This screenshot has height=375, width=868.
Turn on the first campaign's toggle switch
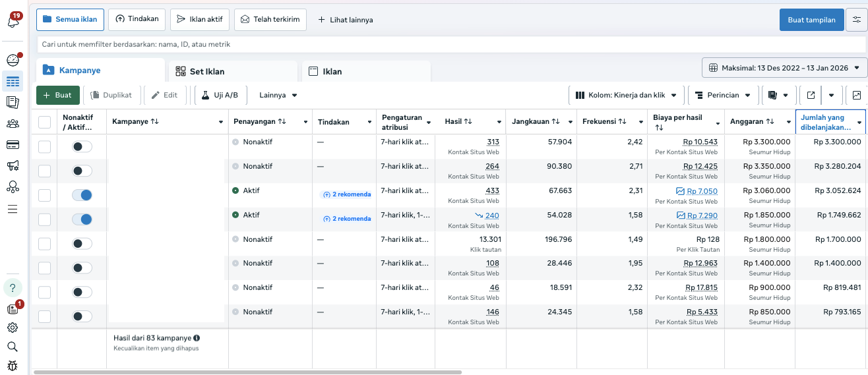coord(82,147)
